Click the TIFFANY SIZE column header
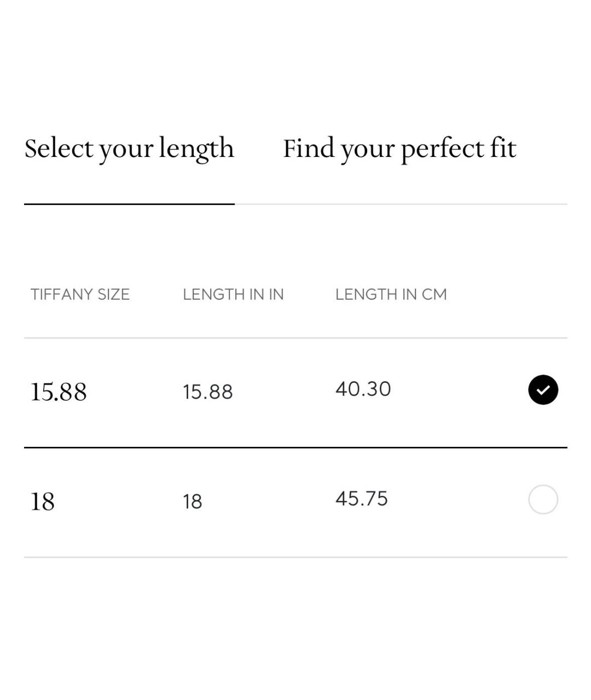The image size is (591, 700). (80, 294)
